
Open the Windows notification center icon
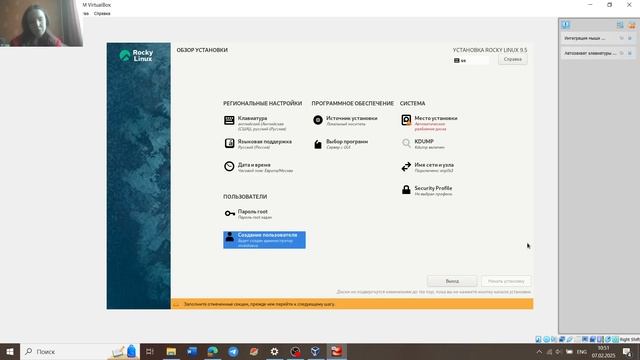[x=627, y=352]
